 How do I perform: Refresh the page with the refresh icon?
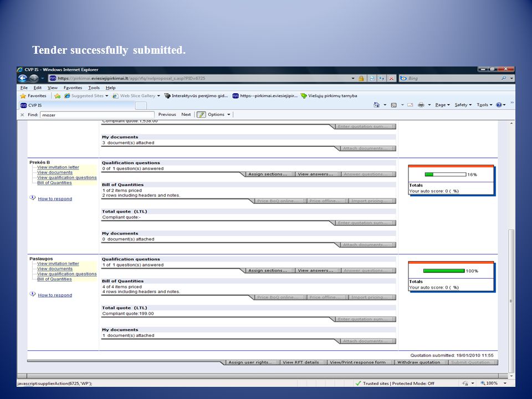pyautogui.click(x=382, y=78)
